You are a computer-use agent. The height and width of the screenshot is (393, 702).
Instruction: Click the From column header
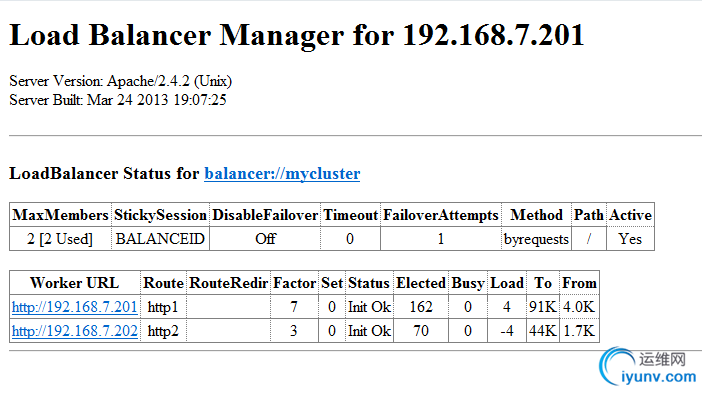click(579, 283)
